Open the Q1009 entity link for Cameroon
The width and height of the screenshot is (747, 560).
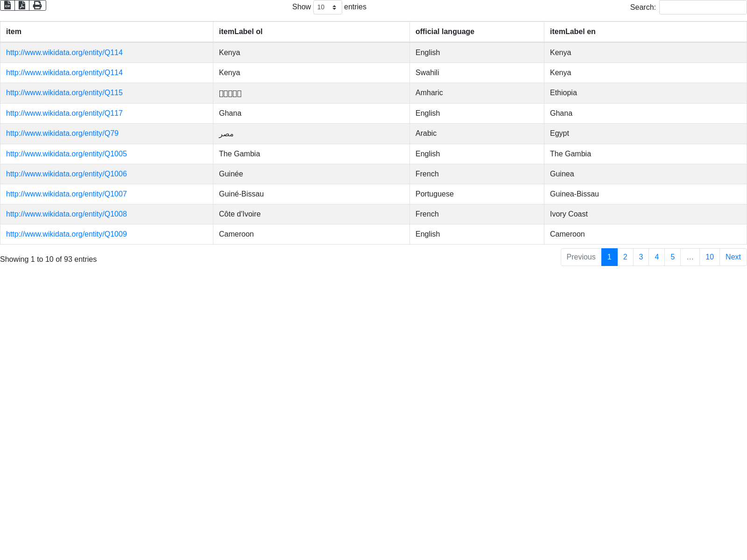[x=66, y=234]
